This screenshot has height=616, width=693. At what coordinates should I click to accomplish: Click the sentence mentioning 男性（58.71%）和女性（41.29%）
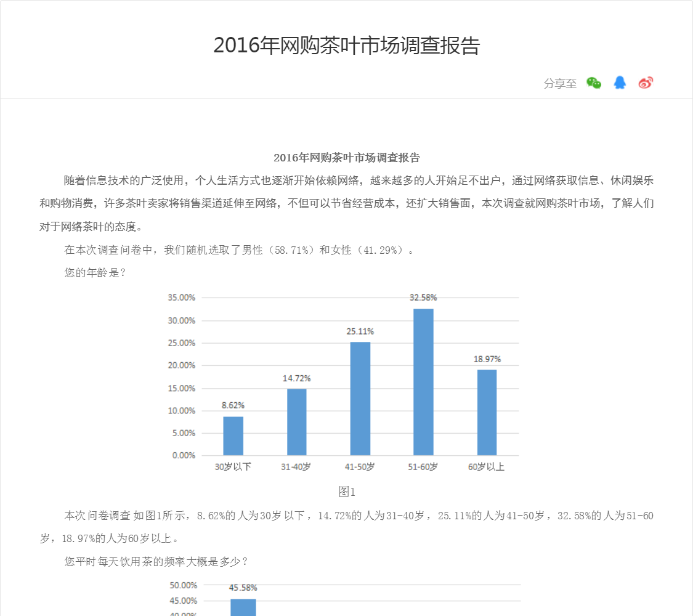238,249
